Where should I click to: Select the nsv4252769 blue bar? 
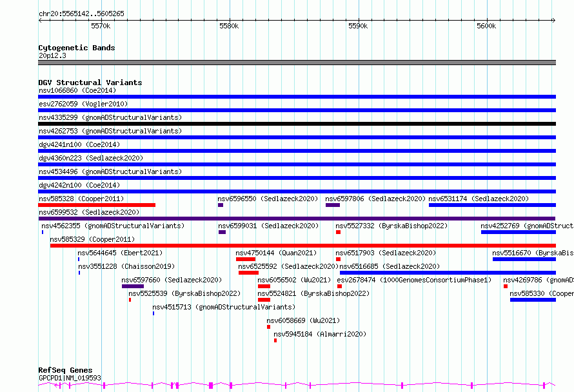pyautogui.click(x=519, y=232)
